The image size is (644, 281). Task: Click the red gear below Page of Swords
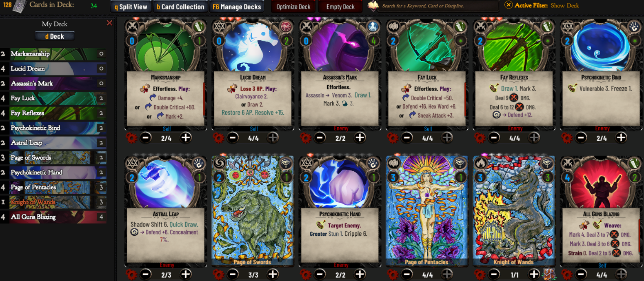coord(219,274)
